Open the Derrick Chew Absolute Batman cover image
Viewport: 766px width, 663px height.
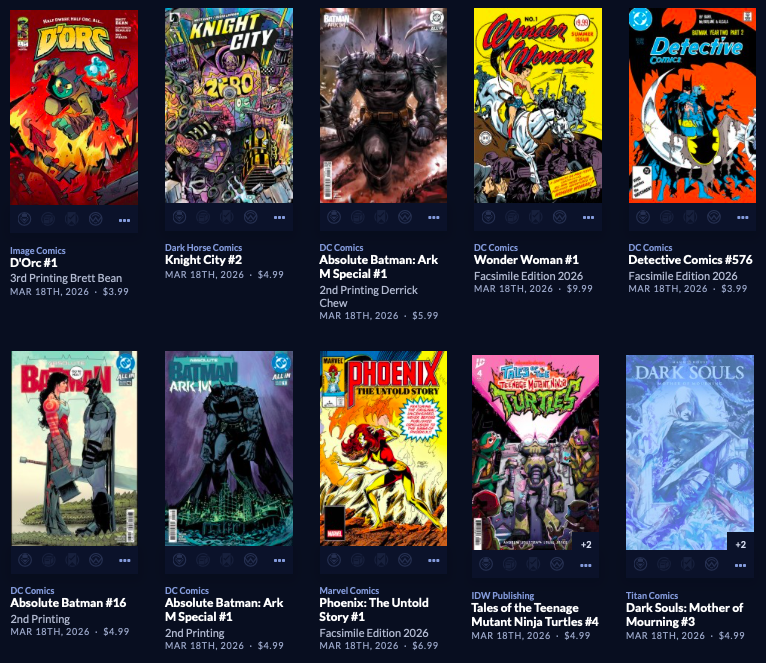tap(383, 105)
